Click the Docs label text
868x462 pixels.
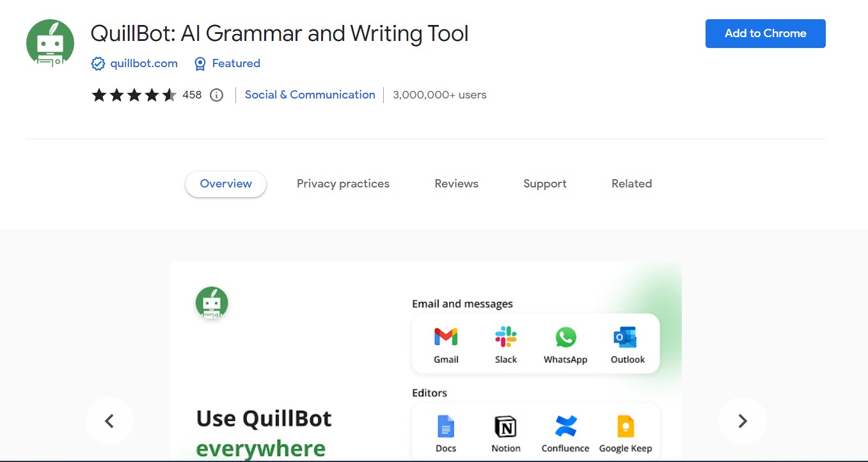point(446,449)
